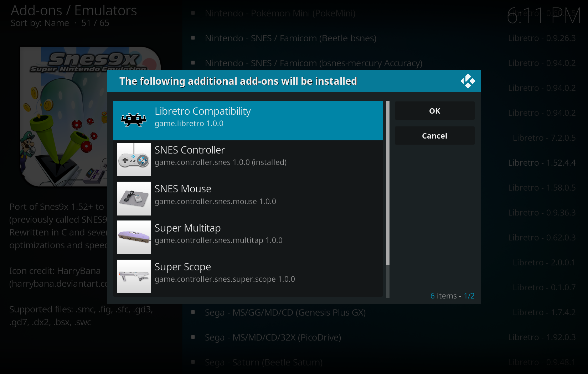Viewport: 588px width, 374px height.
Task: Click the Libretro - 0.9.26.3 version entry
Action: coord(542,38)
